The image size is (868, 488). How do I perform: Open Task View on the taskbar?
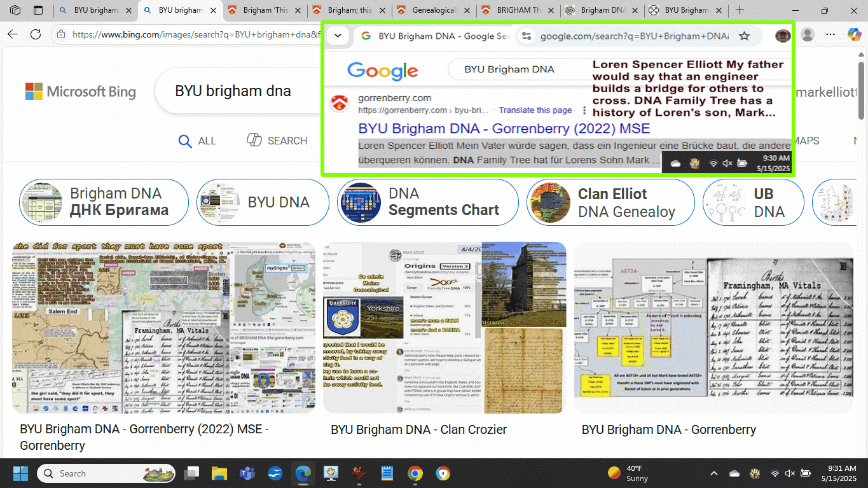(191, 473)
